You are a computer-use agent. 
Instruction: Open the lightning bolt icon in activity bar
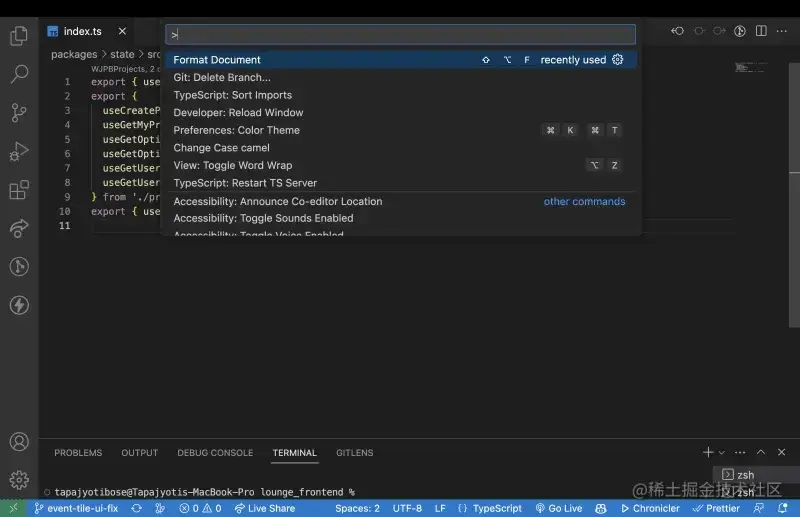pyautogui.click(x=19, y=305)
